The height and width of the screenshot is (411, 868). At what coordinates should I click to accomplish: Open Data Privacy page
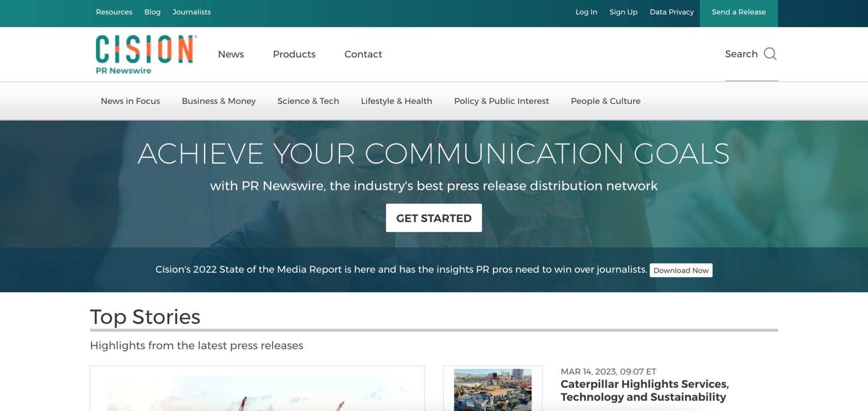tap(672, 12)
